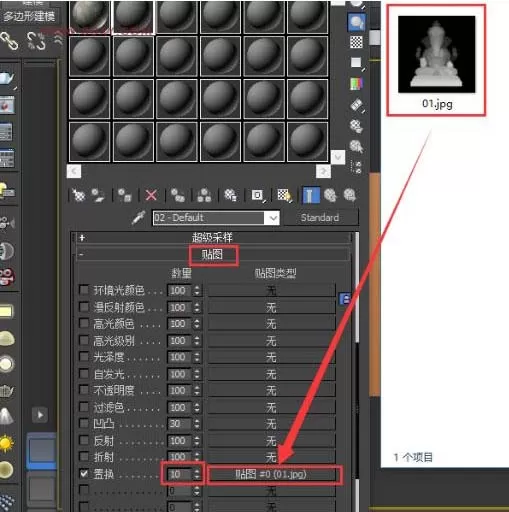509x512 pixels.
Task: Click the Unlink Selection icon
Action: click(x=36, y=41)
